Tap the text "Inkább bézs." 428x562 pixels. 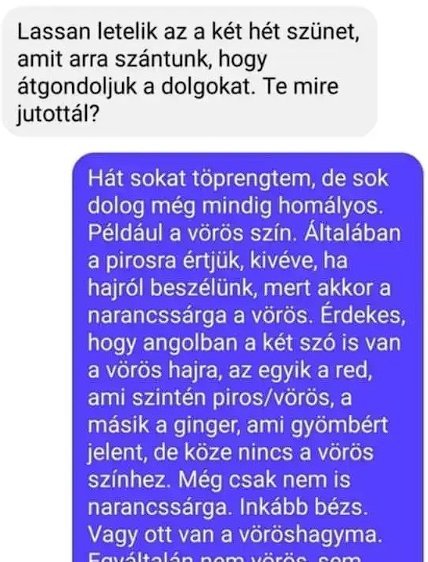coord(303,508)
